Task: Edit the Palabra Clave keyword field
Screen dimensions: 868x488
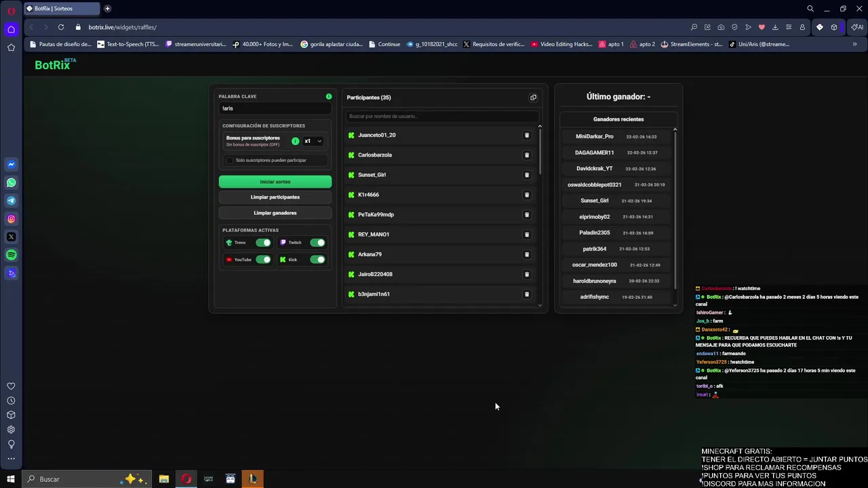Action: click(275, 108)
